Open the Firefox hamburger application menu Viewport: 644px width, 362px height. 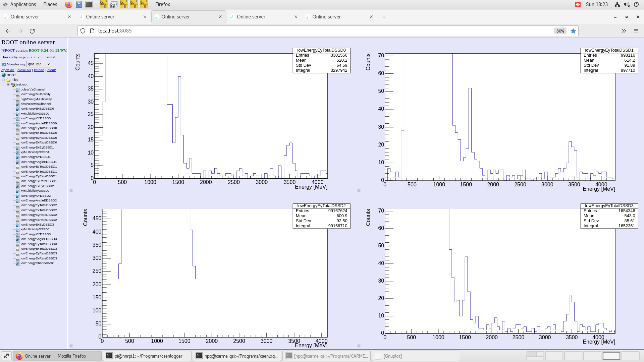[636, 31]
